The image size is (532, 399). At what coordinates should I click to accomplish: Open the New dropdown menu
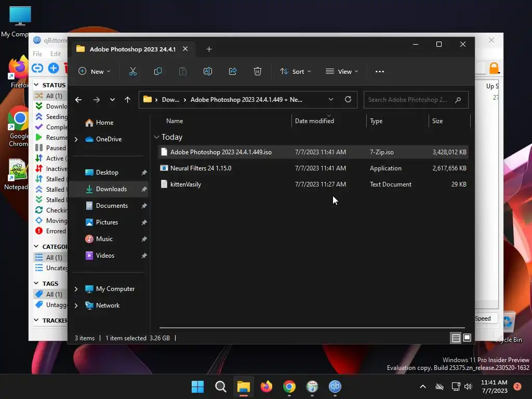95,72
